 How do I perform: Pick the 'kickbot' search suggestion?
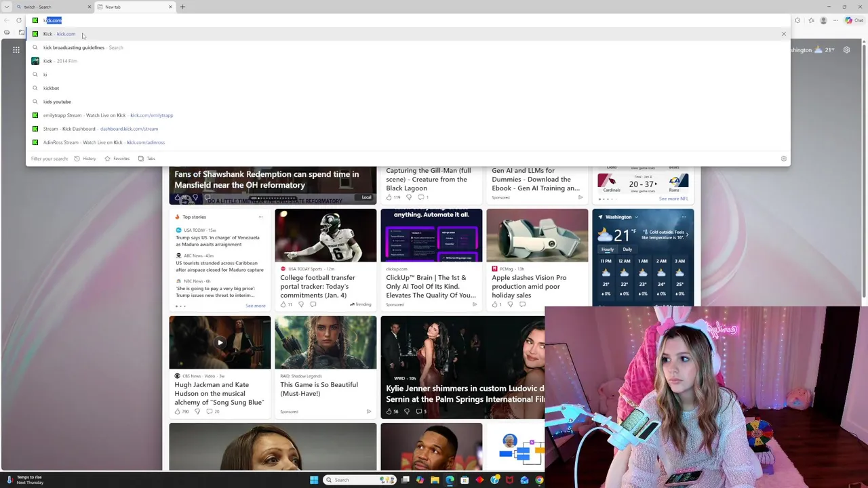pos(407,88)
